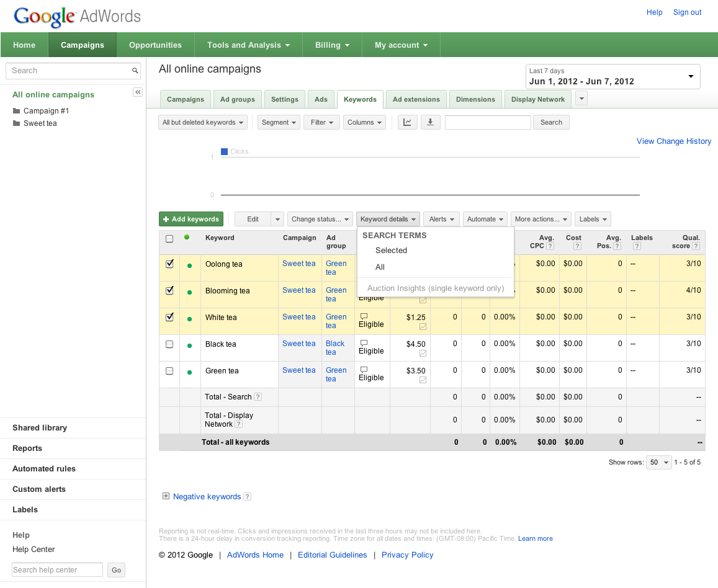Check the Green tea keyword checkbox

[x=169, y=371]
